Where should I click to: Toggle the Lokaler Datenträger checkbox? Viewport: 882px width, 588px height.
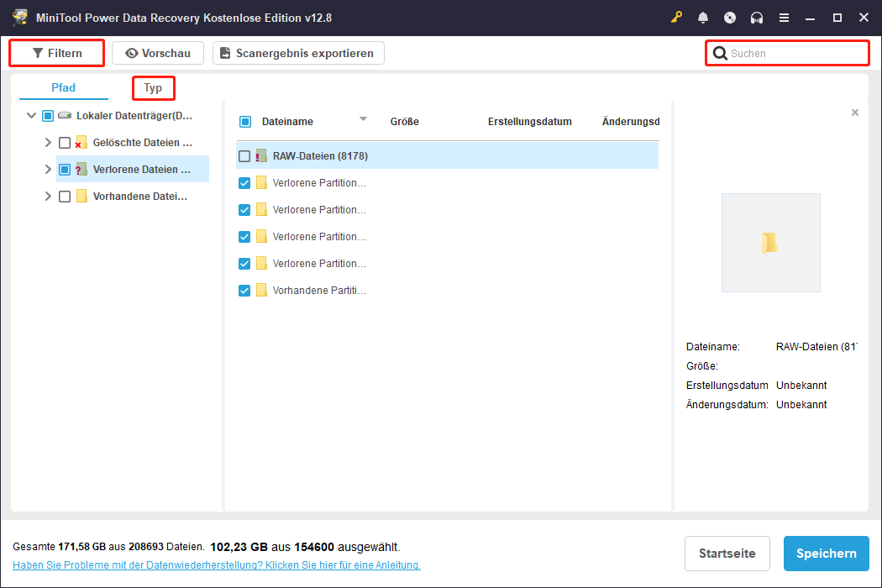click(48, 115)
